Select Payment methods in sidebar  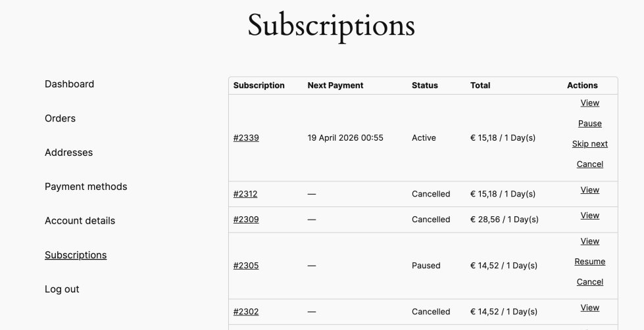86,187
